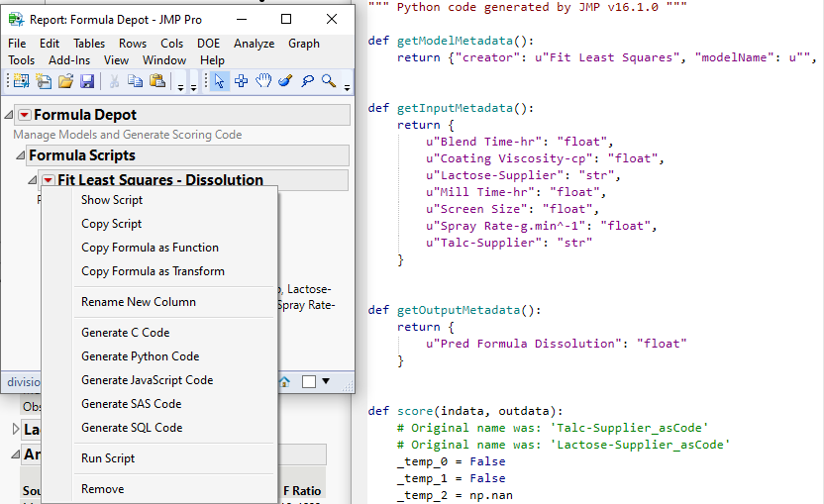Viewport: 824px width, 504px height.
Task: Collapse the 'An' section in background window
Action: pyautogui.click(x=15, y=454)
